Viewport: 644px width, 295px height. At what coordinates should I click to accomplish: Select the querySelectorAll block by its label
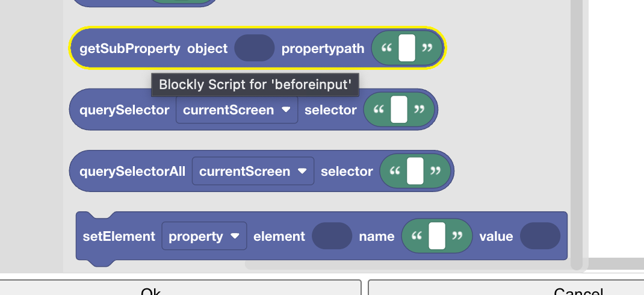(x=132, y=172)
